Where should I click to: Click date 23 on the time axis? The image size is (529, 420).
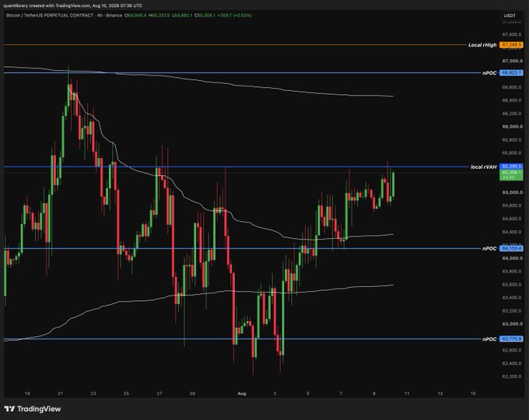(93, 394)
